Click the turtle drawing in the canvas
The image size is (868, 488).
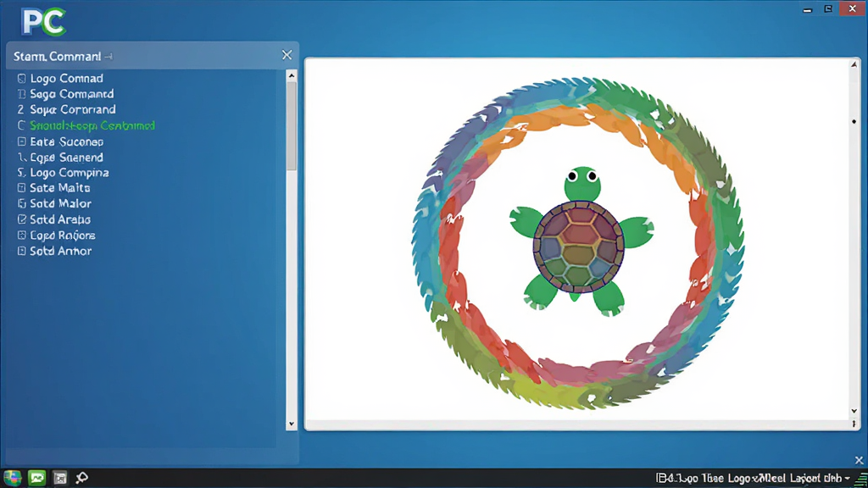(x=580, y=241)
